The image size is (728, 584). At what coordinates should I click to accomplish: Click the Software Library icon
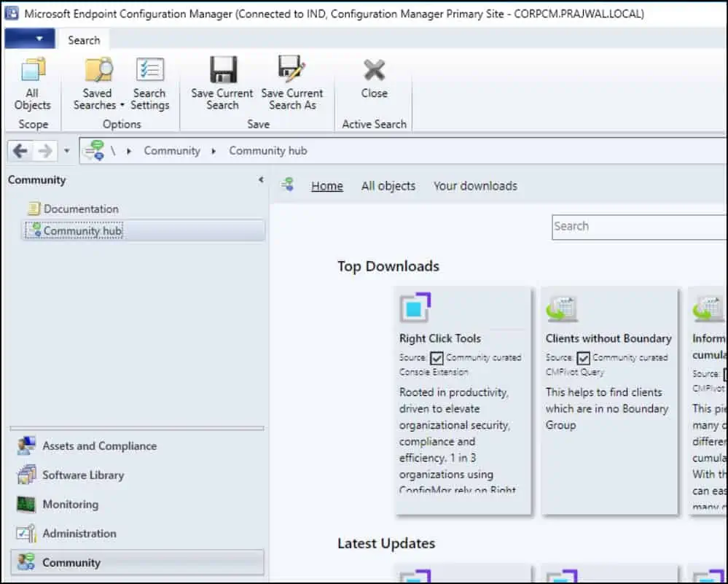click(26, 475)
